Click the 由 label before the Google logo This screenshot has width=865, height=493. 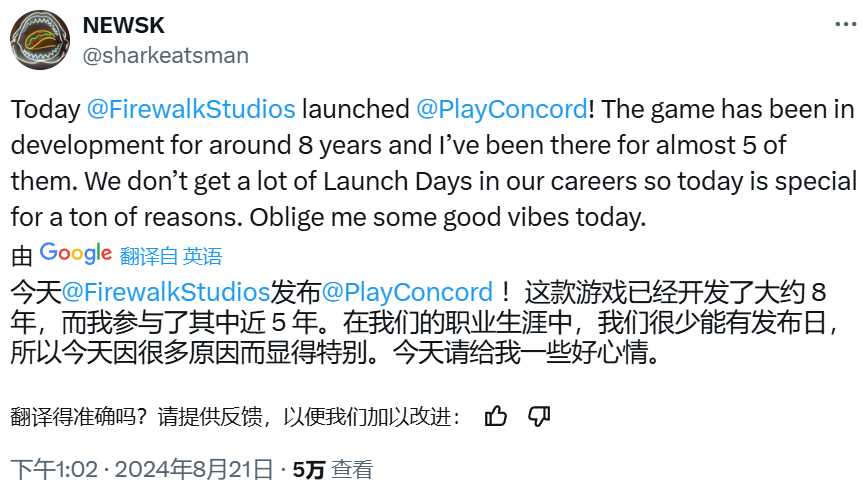(x=20, y=255)
